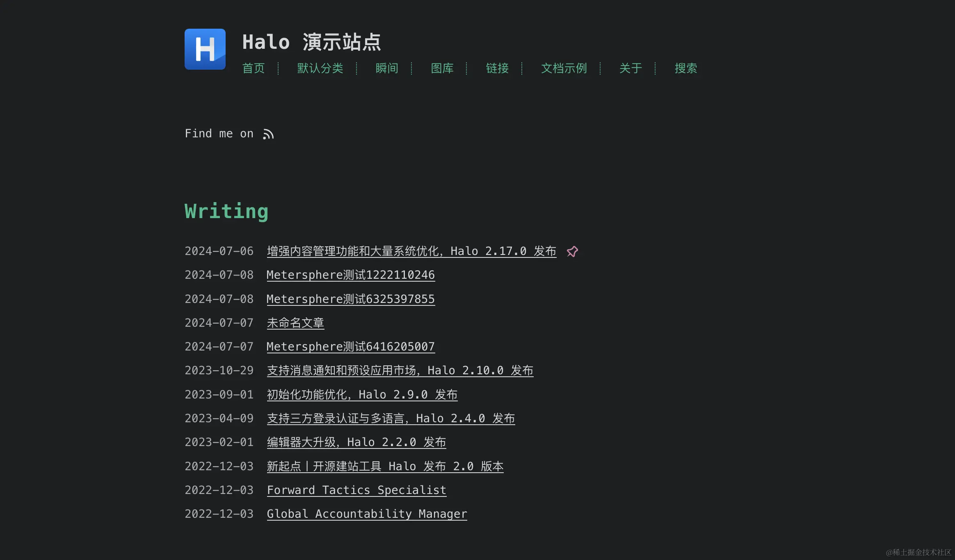Click the Halo H logo icon
The height and width of the screenshot is (560, 955).
[x=205, y=49]
